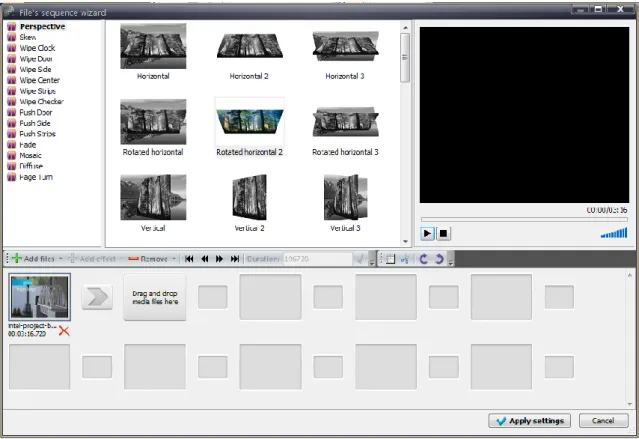Click the transition arrow slot after first clip
The height and width of the screenshot is (439, 639).
(x=97, y=297)
